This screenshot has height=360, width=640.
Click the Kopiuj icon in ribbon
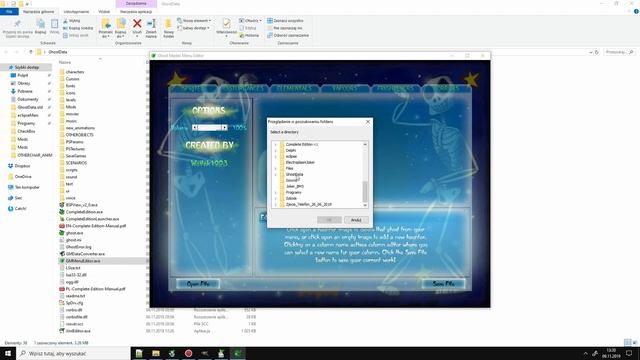pos(40,24)
